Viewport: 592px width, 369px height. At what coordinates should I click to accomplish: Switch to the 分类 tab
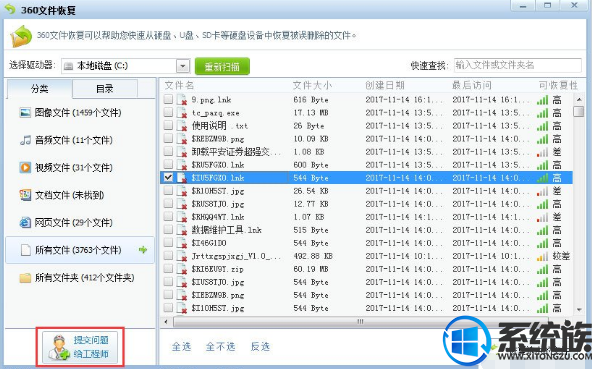click(x=39, y=89)
